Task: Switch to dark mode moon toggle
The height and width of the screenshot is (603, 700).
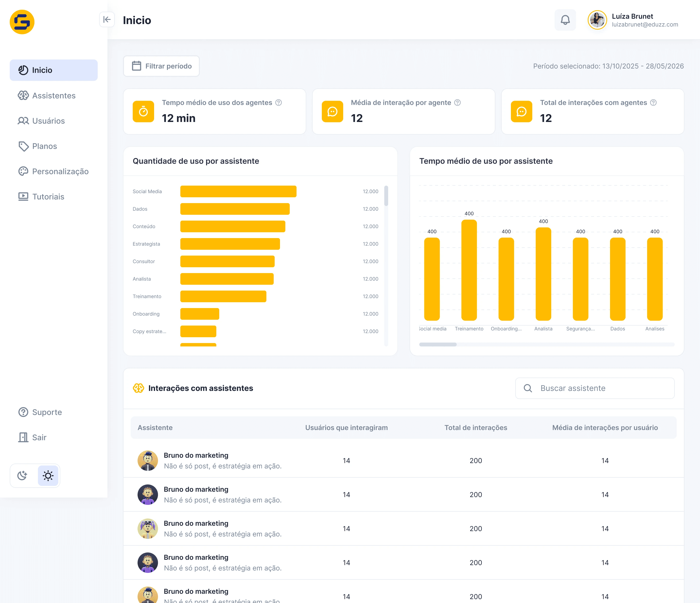Action: tap(23, 475)
